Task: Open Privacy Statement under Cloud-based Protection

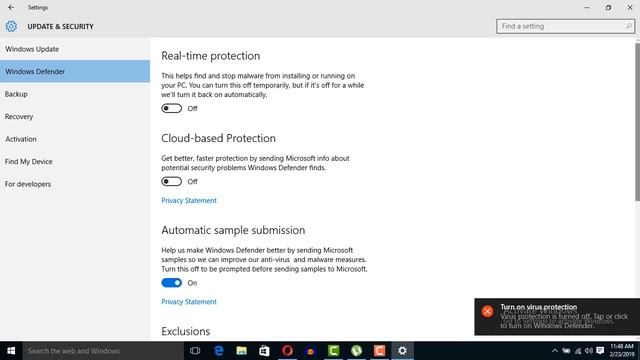Action: (189, 200)
